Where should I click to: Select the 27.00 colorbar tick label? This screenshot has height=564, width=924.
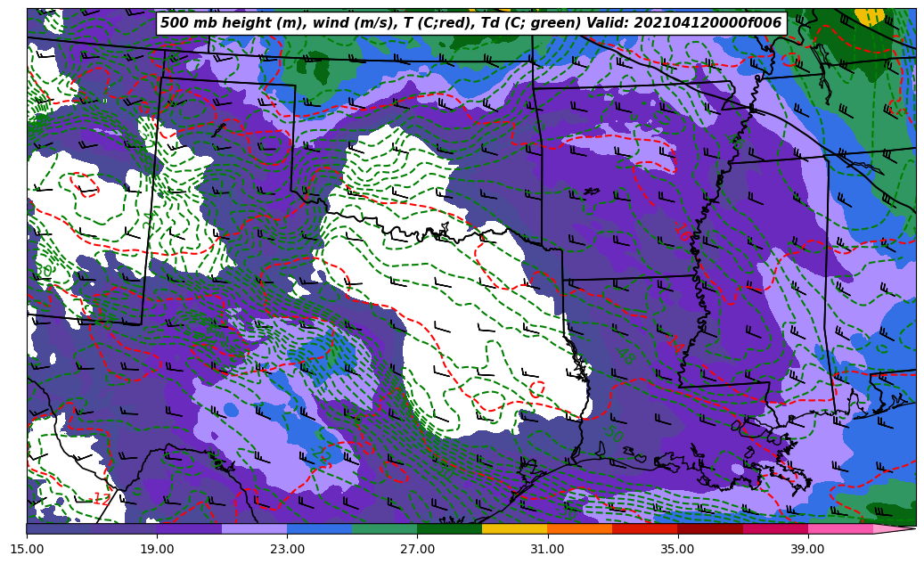[x=417, y=550]
